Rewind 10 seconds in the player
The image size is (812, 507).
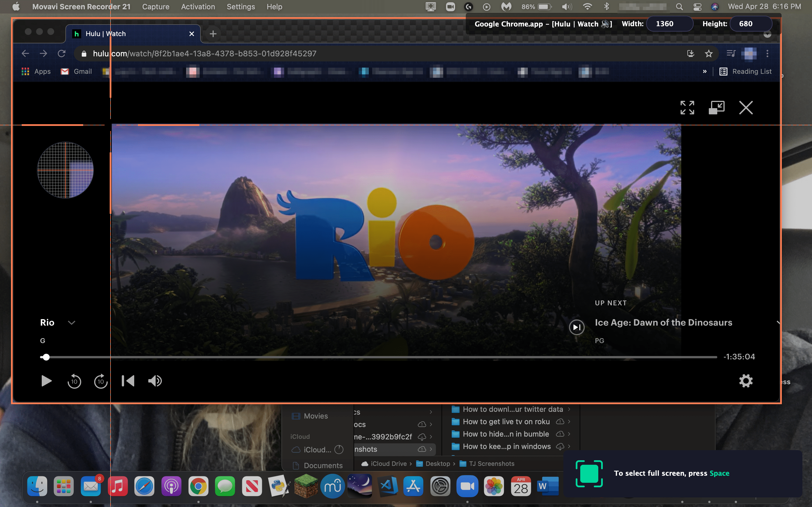point(74,381)
